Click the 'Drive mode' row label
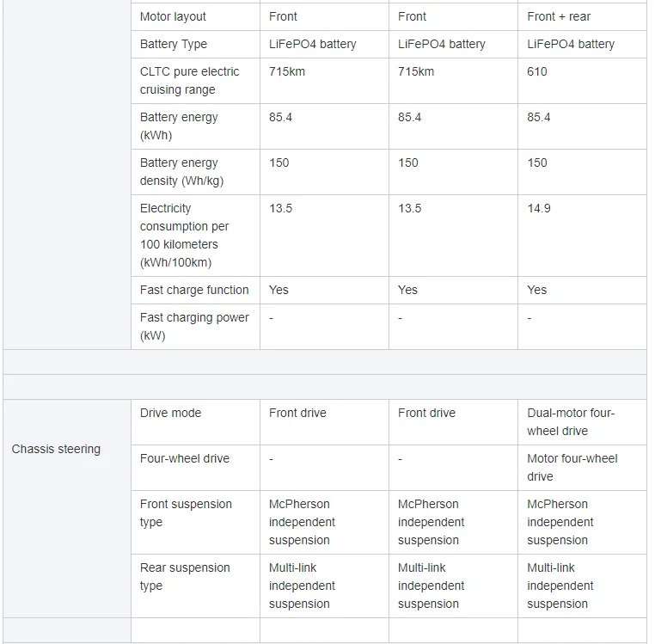Screen dimensions: 655x644 click(170, 413)
